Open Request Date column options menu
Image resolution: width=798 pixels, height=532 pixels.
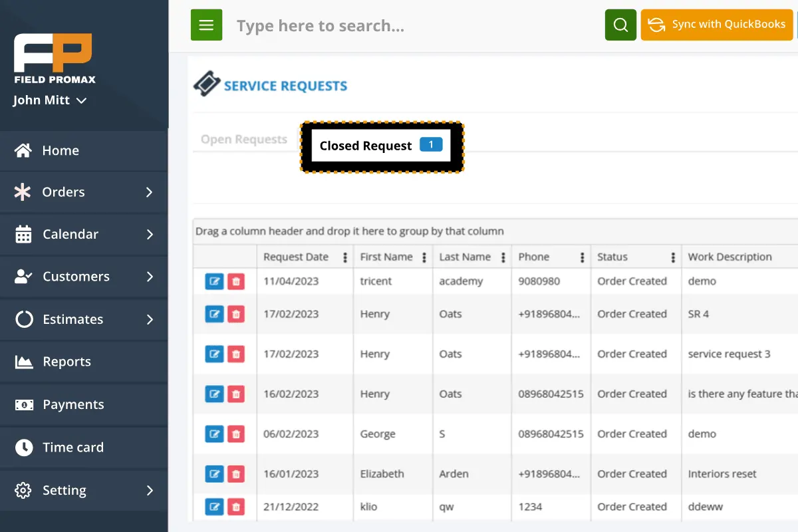tap(345, 257)
